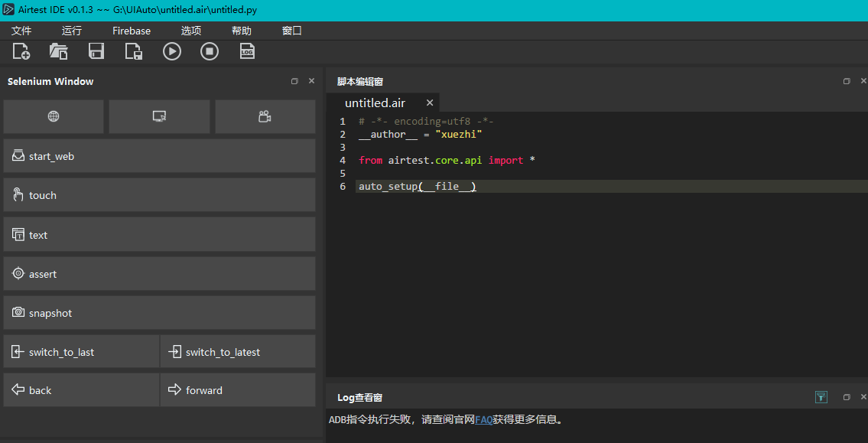
Task: Click the monitor screen select icon button
Action: [x=159, y=116]
